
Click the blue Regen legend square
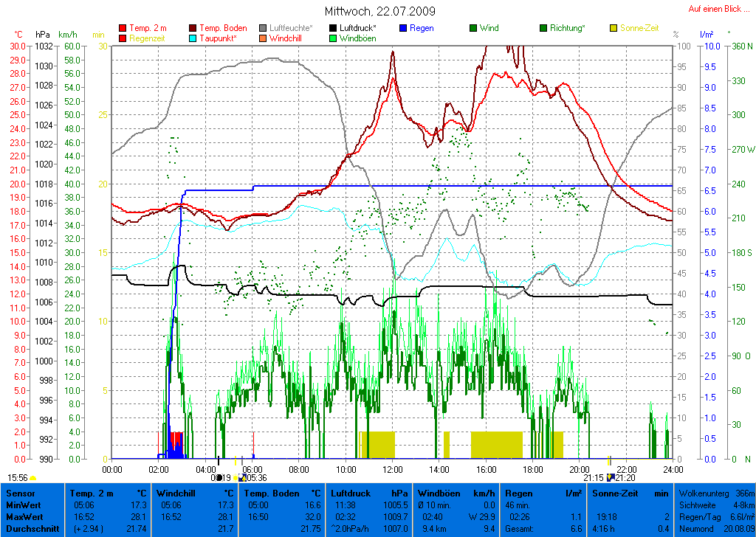pos(403,29)
